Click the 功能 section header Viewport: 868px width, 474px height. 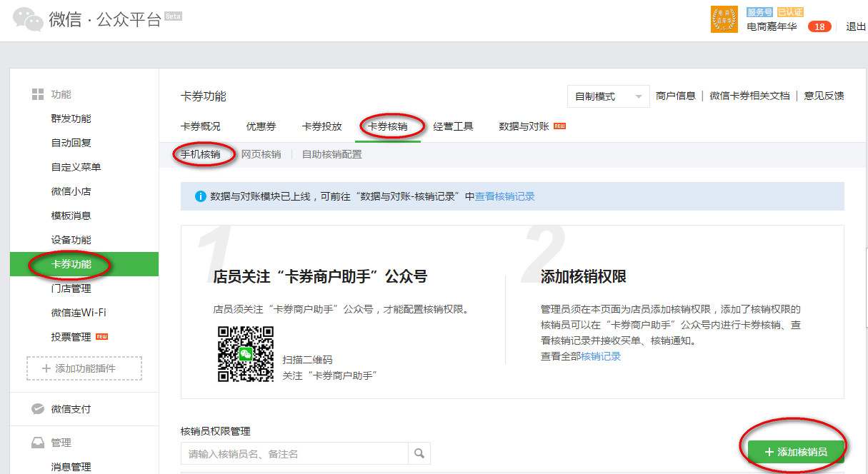61,94
